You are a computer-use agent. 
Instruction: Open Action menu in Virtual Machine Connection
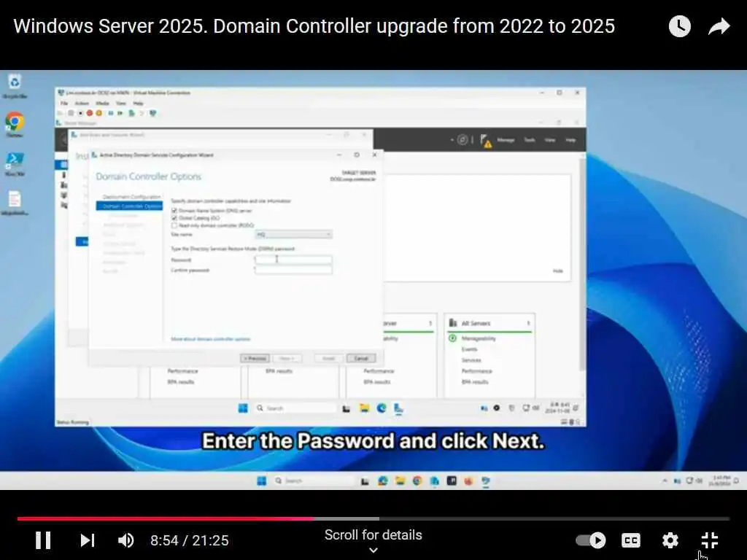click(x=82, y=104)
